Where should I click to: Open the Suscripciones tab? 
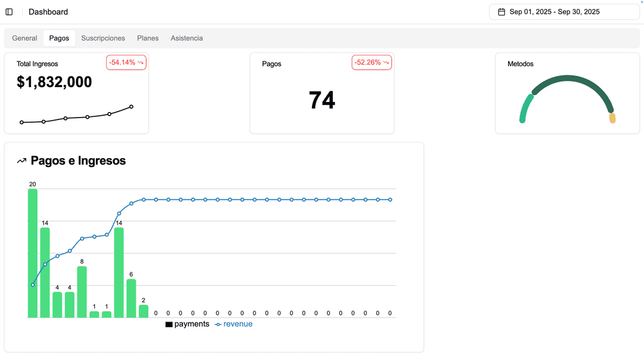pos(103,38)
